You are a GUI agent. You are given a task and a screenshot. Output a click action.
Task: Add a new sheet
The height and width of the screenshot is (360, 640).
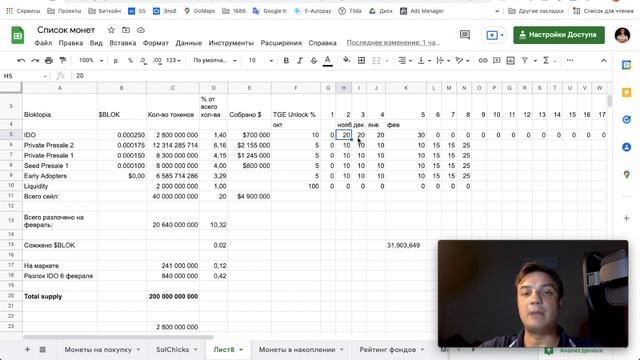tap(27, 350)
